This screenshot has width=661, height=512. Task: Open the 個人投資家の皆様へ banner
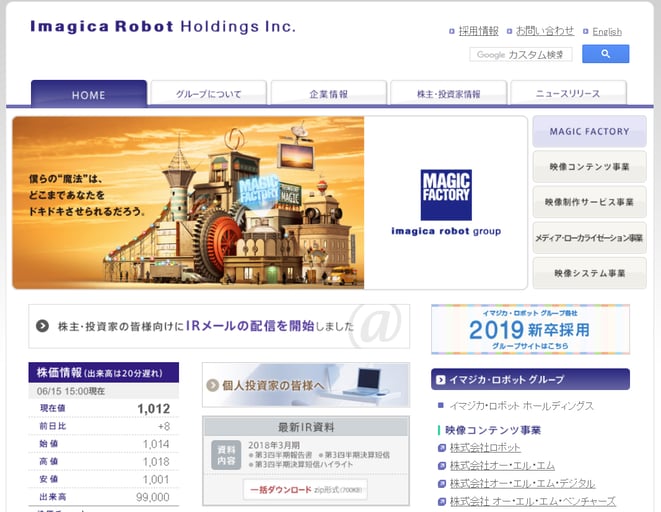click(306, 385)
